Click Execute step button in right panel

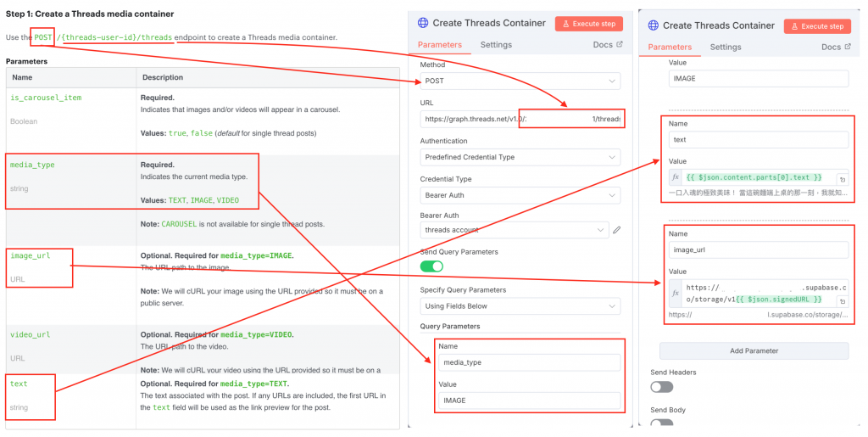pos(818,26)
